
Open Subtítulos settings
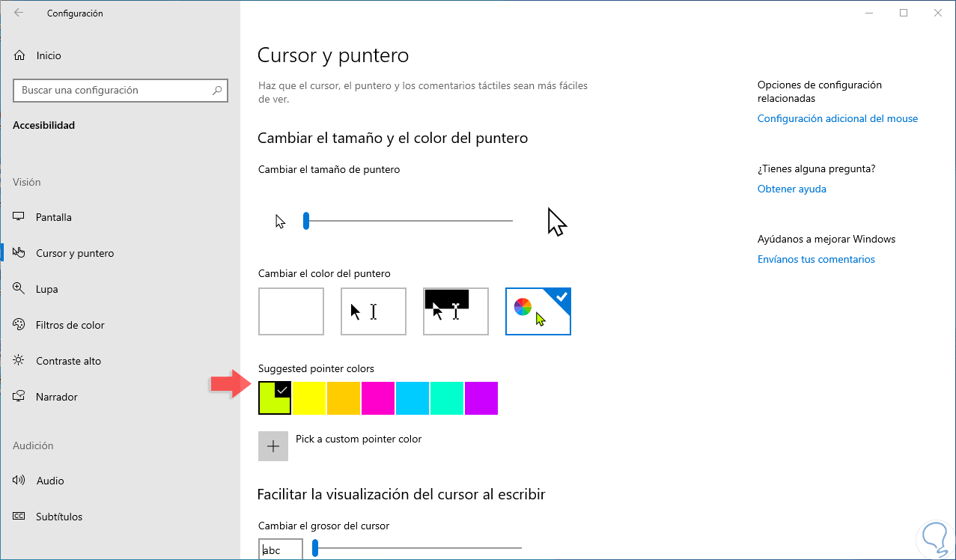coord(59,517)
